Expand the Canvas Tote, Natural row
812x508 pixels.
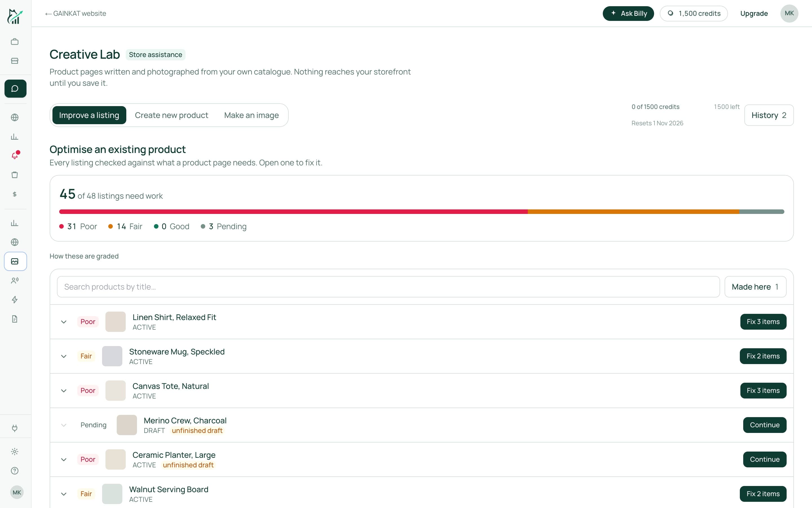tap(64, 391)
